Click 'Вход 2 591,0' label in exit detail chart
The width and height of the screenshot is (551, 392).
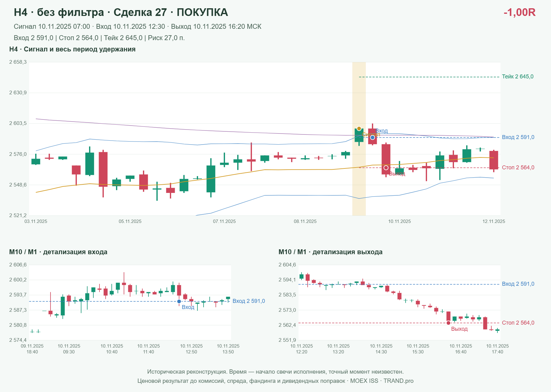click(518, 284)
